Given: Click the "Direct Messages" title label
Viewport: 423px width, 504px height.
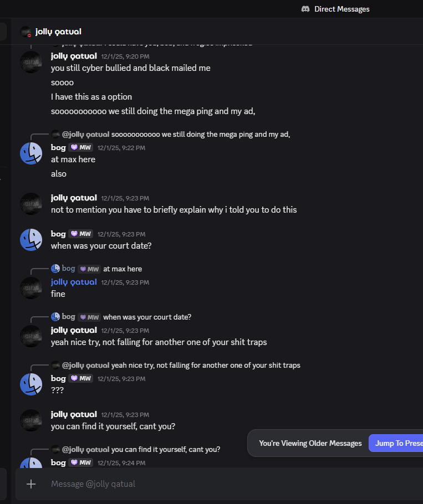Looking at the screenshot, I should (x=342, y=9).
